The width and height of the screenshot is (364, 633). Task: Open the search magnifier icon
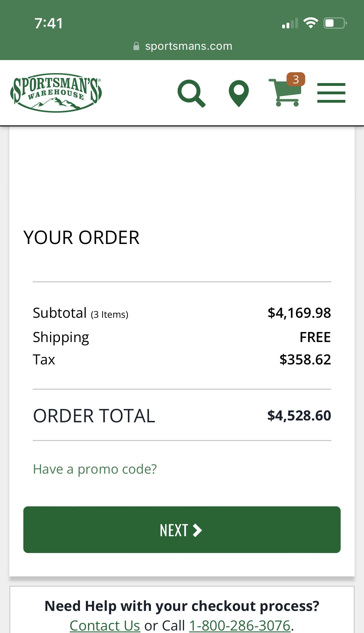tap(191, 93)
